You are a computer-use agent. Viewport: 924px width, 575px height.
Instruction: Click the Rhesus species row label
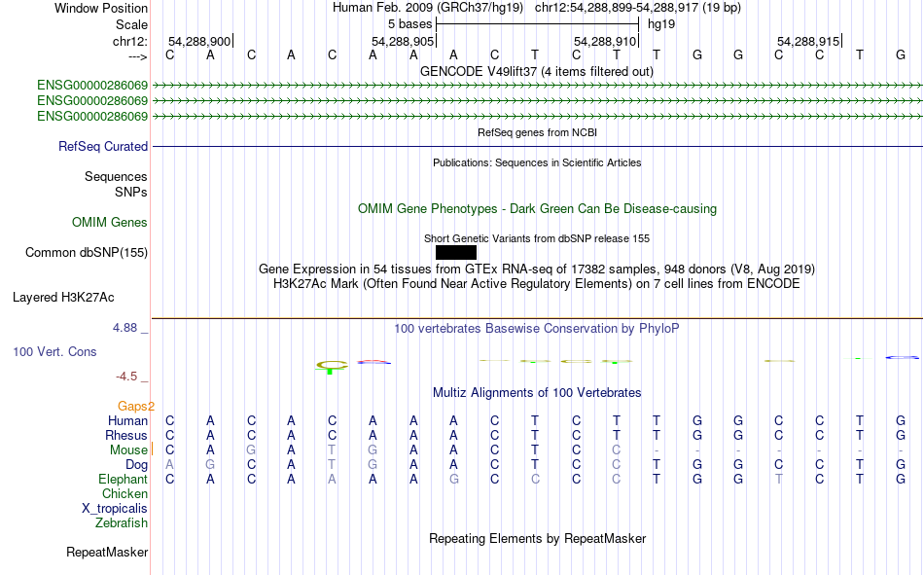click(126, 435)
